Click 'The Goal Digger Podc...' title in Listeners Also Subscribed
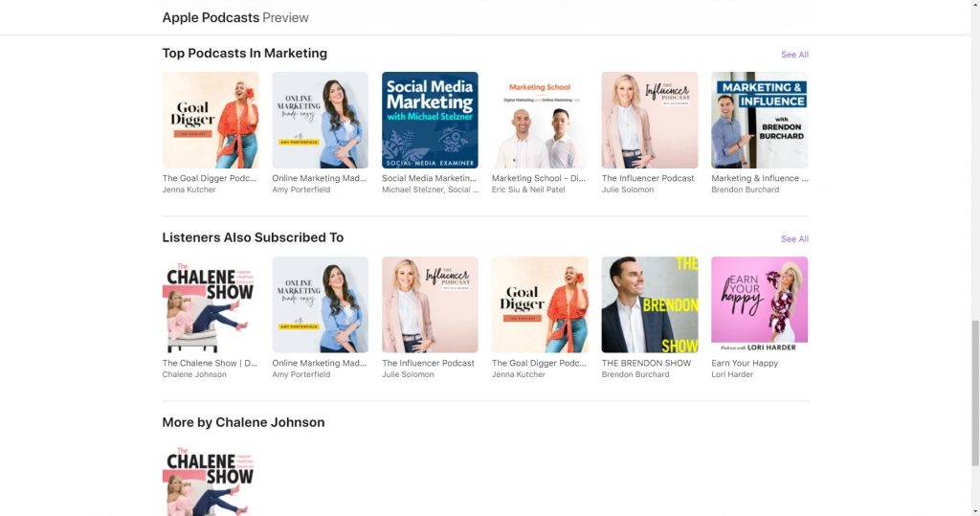This screenshot has width=980, height=516. click(x=540, y=363)
